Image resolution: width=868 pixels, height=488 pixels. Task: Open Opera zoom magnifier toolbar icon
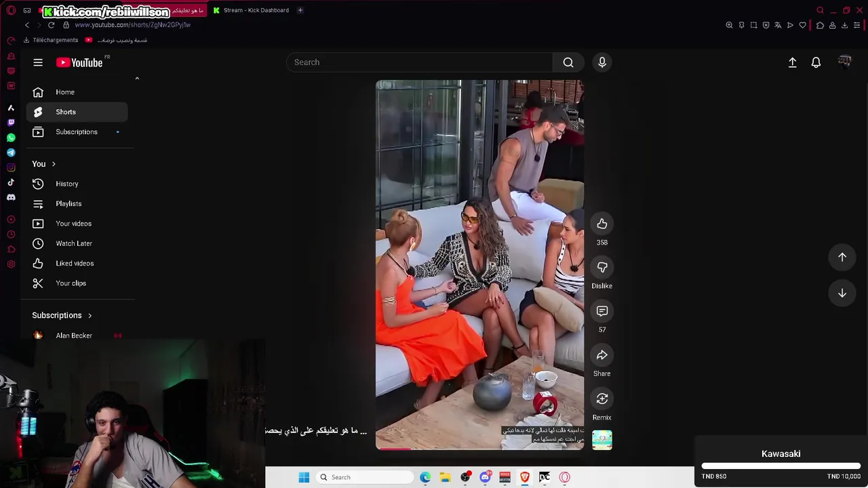click(729, 25)
